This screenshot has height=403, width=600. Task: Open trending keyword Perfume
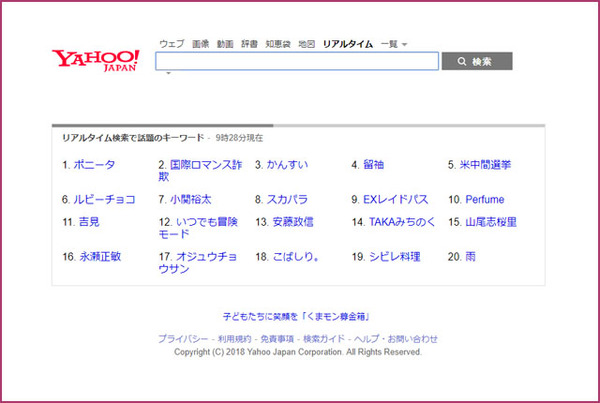484,199
